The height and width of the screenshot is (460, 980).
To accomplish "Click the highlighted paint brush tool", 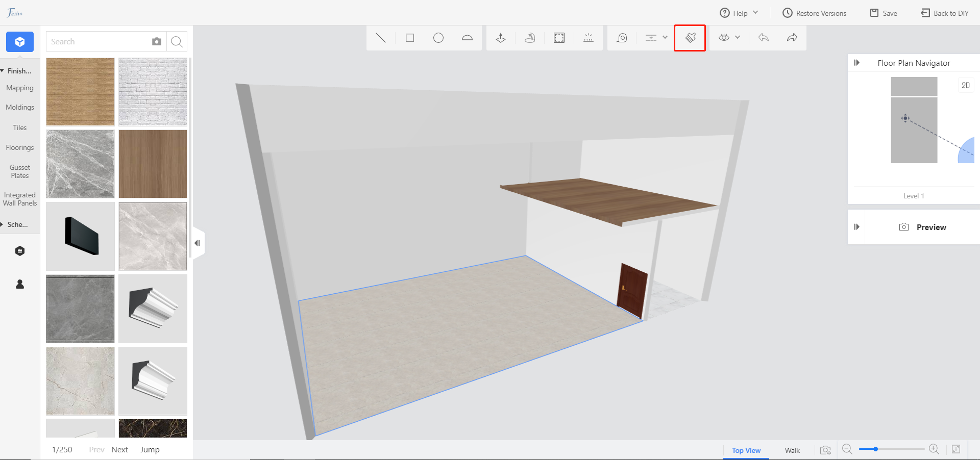I will coord(690,38).
